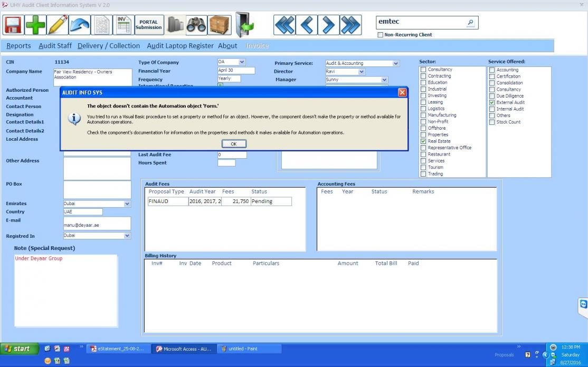Add a new record with green plus icon
The height and width of the screenshot is (367, 588).
pos(35,25)
